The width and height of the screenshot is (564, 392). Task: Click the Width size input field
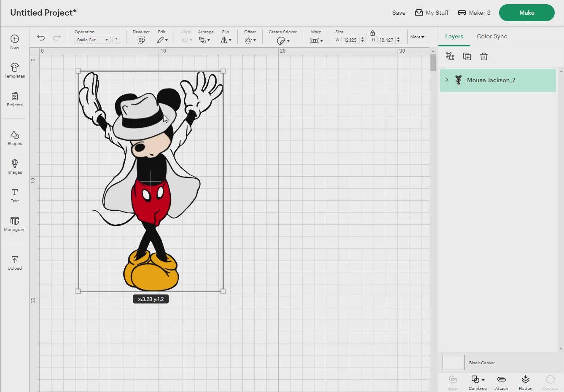[350, 40]
